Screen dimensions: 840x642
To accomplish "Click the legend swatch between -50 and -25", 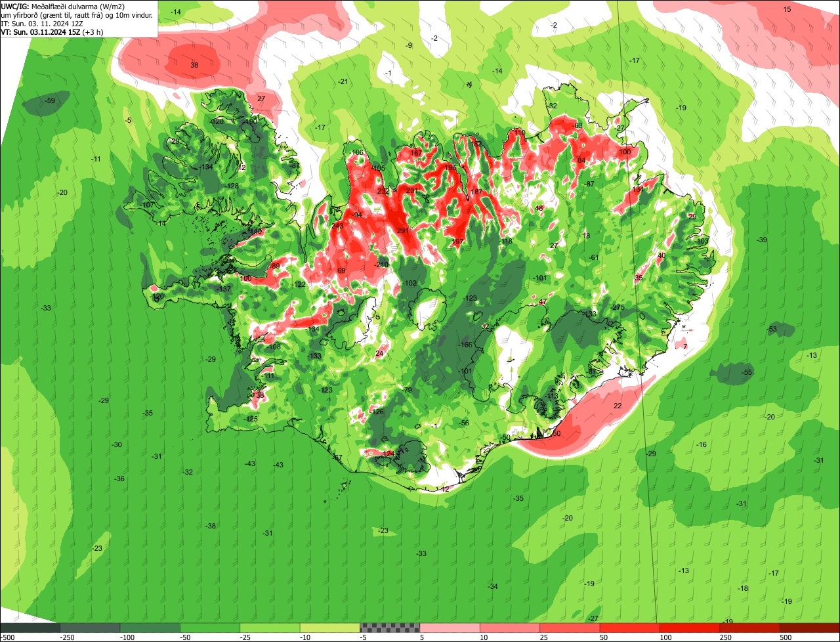I will [210, 628].
